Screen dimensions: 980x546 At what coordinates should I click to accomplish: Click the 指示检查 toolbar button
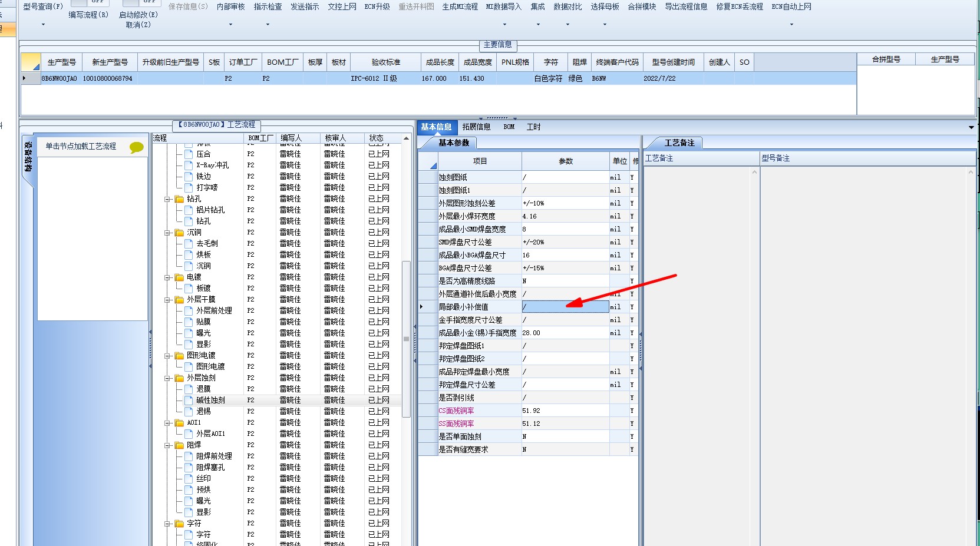[x=268, y=7]
